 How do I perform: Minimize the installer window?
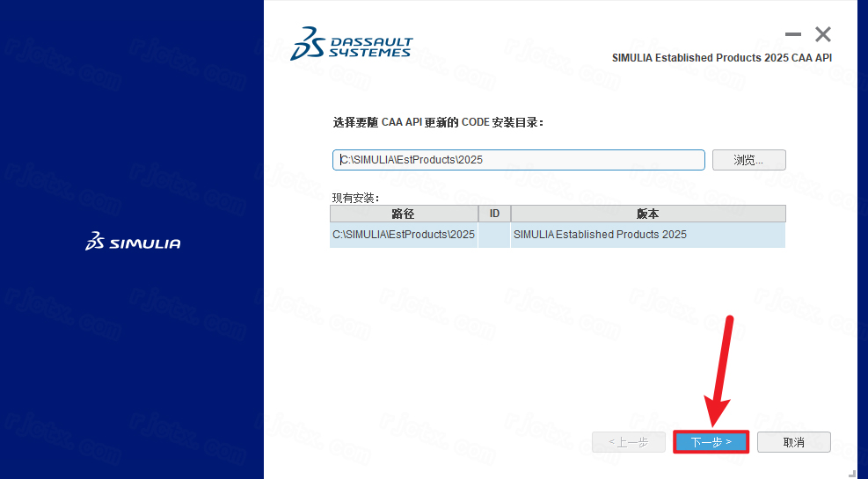tap(792, 34)
